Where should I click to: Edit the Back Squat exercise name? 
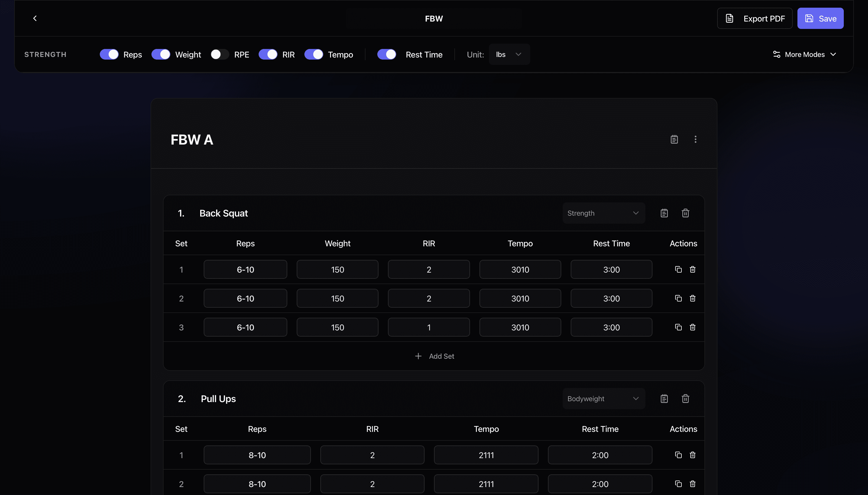tap(223, 213)
